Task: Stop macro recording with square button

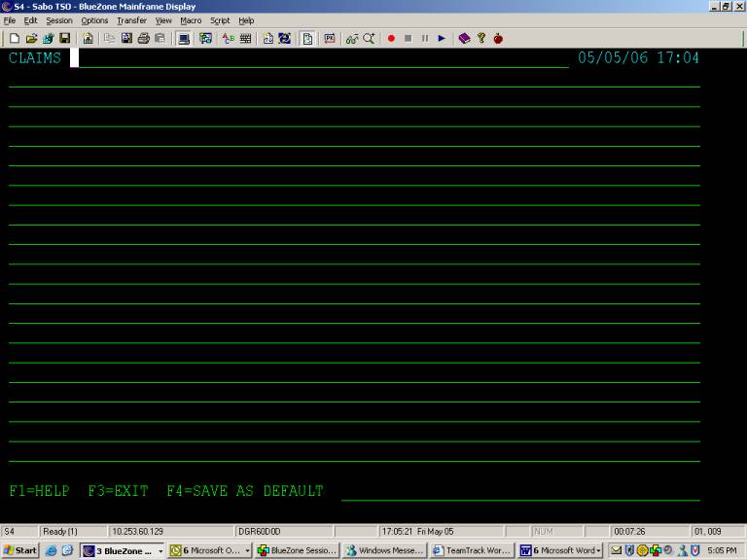Action: pos(409,39)
